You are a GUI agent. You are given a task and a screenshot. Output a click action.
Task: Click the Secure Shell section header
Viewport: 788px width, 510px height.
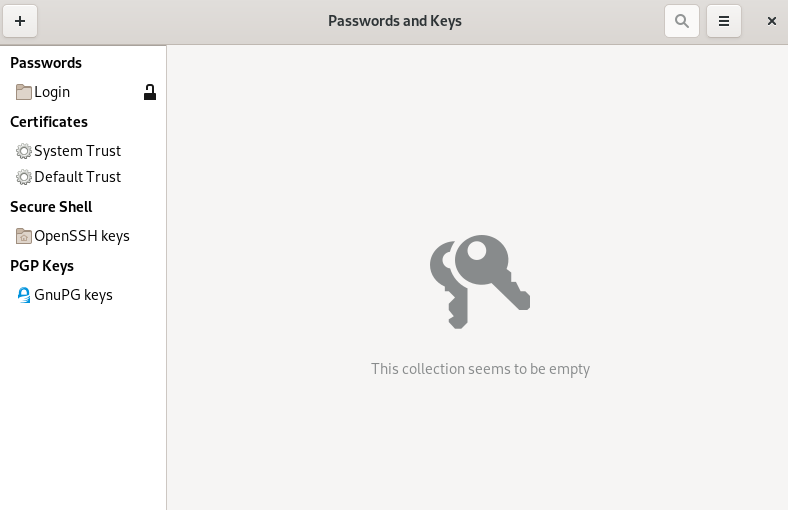51,207
